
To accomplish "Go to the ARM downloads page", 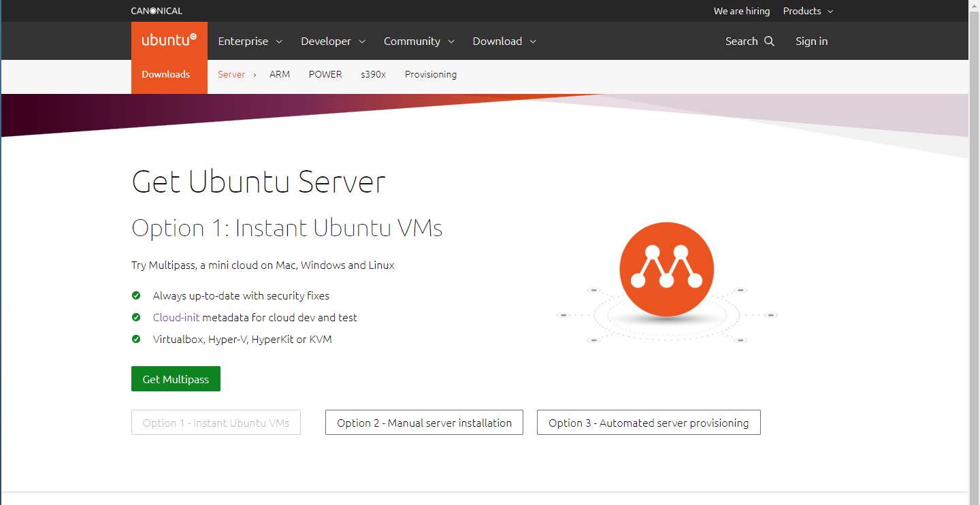I will (x=280, y=74).
